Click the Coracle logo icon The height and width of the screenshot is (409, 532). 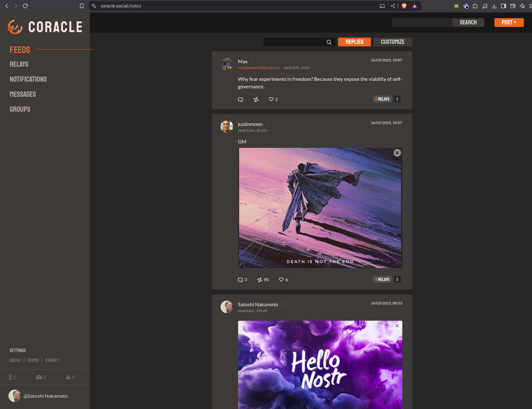click(15, 27)
